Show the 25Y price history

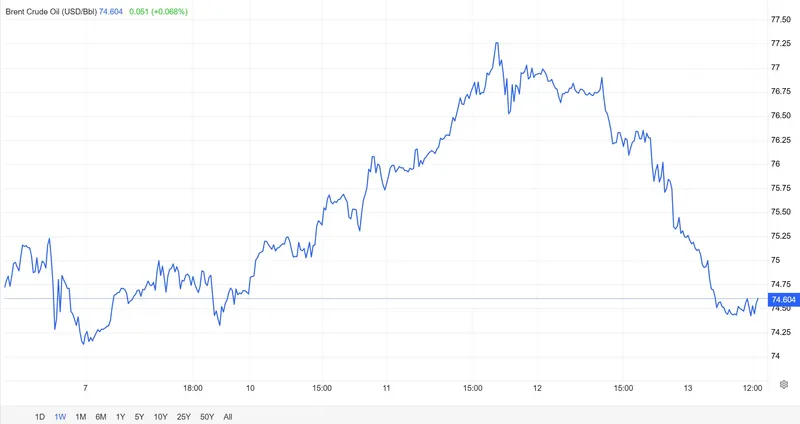click(x=184, y=416)
